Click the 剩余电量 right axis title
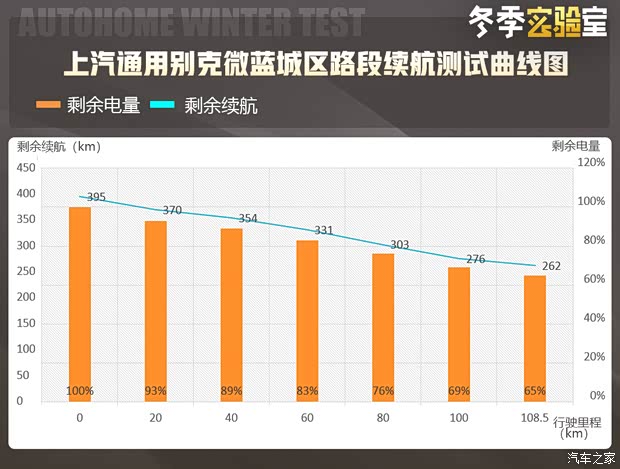Screen dimensions: 620x469 [x=576, y=146]
